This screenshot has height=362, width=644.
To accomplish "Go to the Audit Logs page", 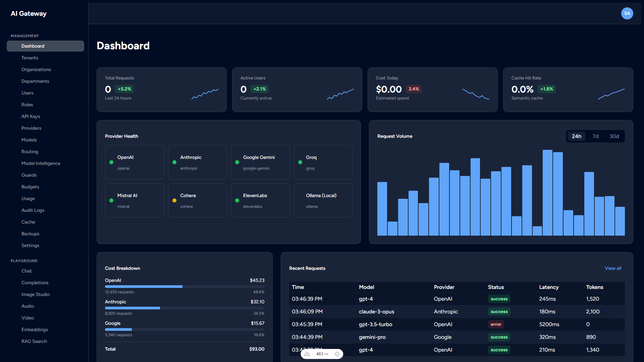I will 33,210.
